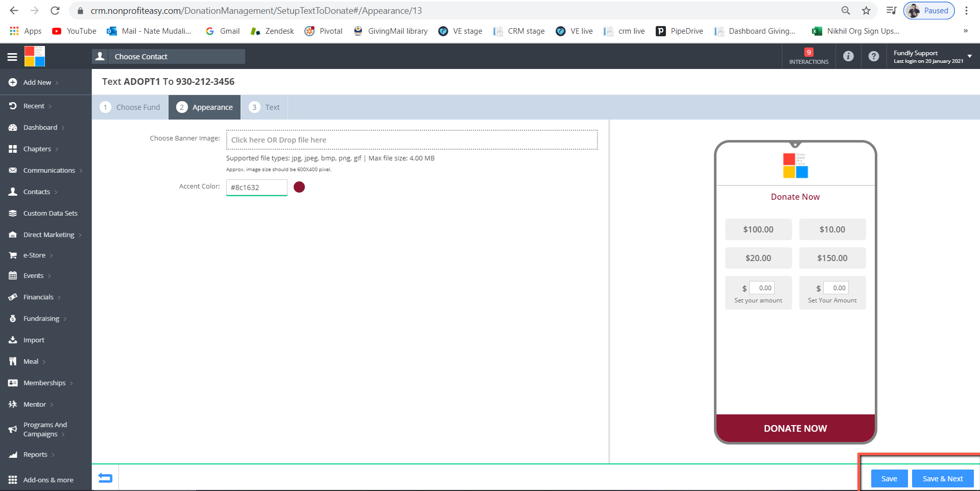980x491 pixels.
Task: Go to Choose Fund step tab
Action: tap(130, 107)
